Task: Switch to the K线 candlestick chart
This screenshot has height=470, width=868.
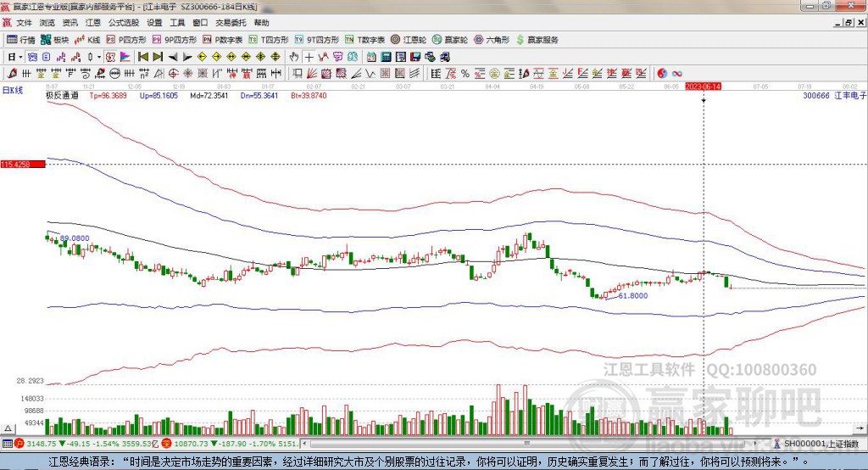Action: (88, 40)
